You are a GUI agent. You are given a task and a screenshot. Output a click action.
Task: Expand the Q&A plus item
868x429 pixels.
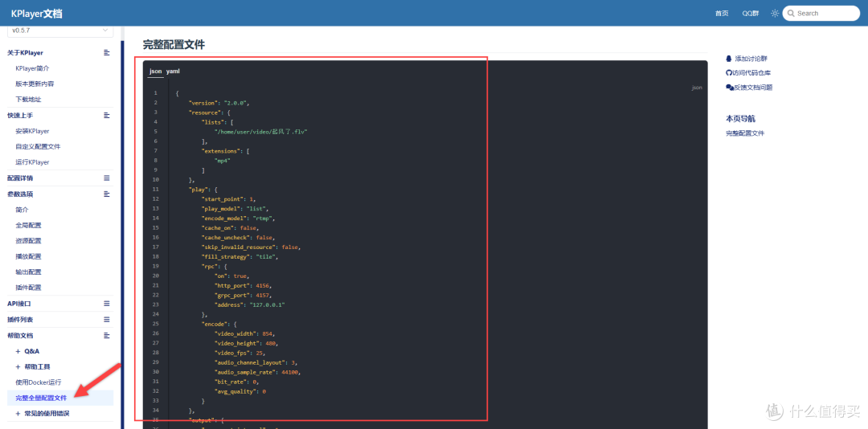(27, 351)
